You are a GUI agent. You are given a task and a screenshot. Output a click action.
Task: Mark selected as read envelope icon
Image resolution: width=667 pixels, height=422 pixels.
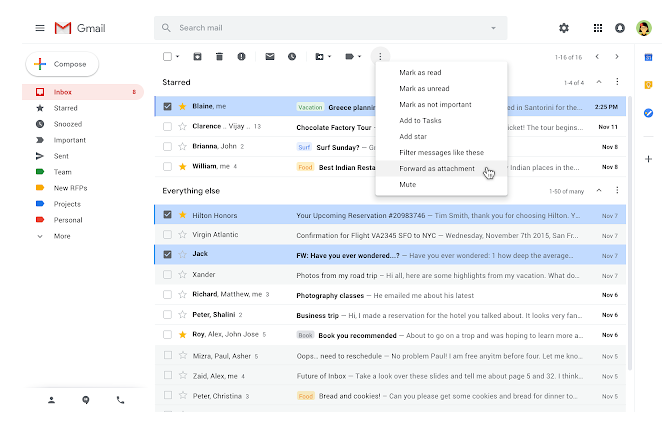270,57
